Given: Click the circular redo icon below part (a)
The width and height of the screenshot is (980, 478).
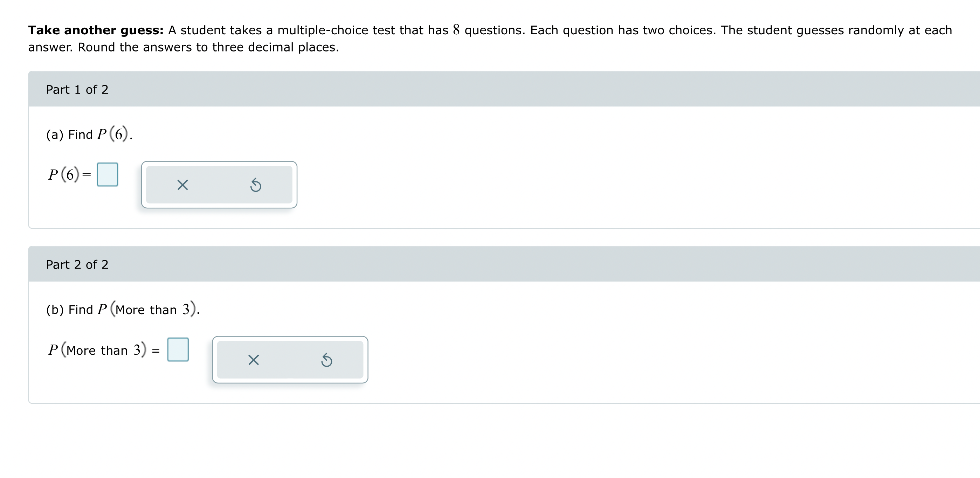Looking at the screenshot, I should (256, 185).
